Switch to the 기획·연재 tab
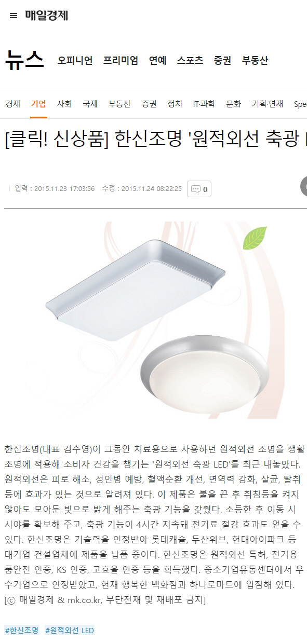Viewport: 307px width, 644px height. [268, 104]
